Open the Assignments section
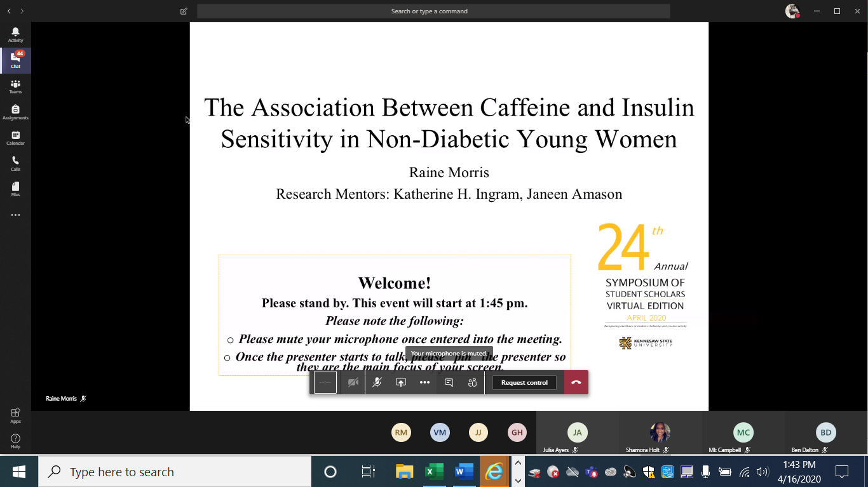The image size is (868, 487). pyautogui.click(x=15, y=112)
